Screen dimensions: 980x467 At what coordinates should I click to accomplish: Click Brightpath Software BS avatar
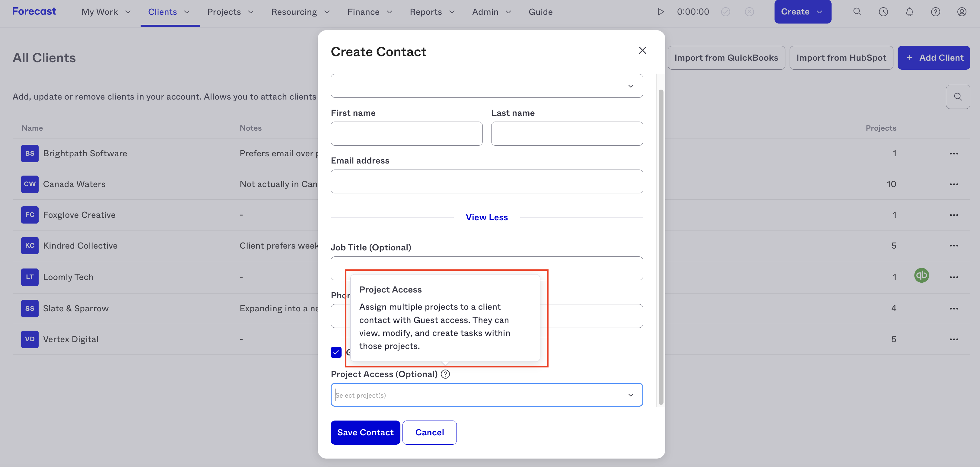coord(30,154)
